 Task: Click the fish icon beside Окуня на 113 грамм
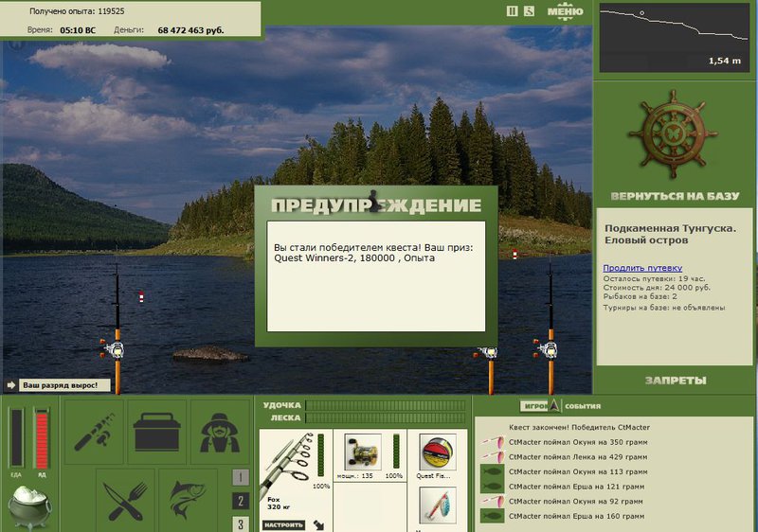[x=492, y=471]
